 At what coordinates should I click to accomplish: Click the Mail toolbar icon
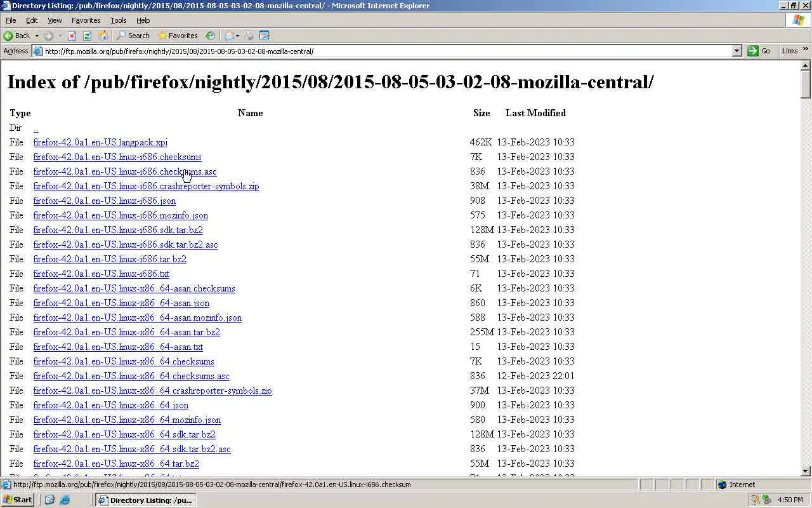(x=230, y=36)
